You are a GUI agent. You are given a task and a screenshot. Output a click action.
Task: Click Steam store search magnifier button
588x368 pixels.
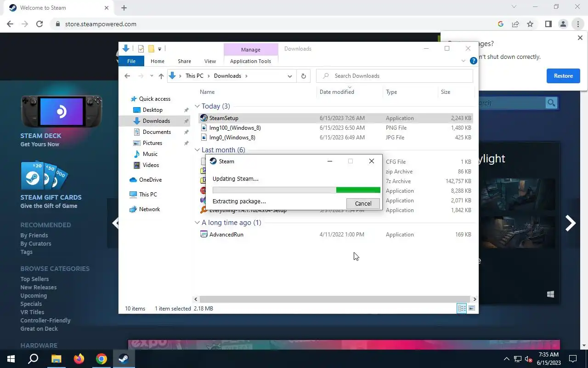[x=551, y=103]
